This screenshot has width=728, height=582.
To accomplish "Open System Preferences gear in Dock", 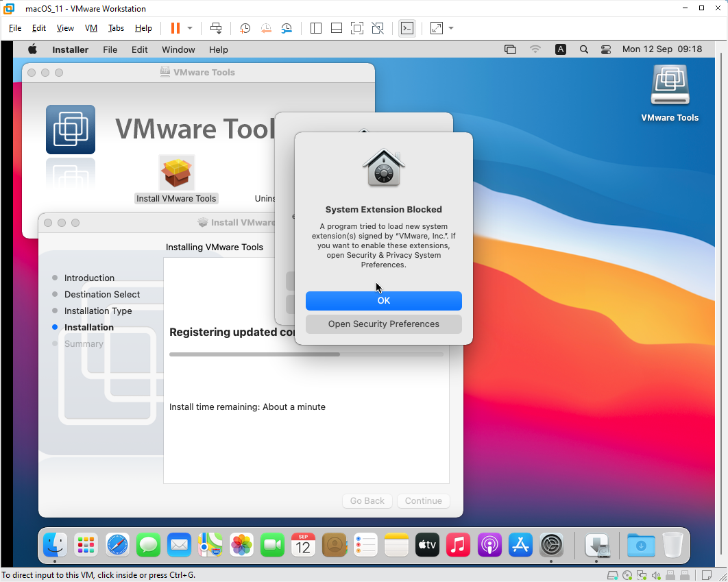I will click(552, 545).
